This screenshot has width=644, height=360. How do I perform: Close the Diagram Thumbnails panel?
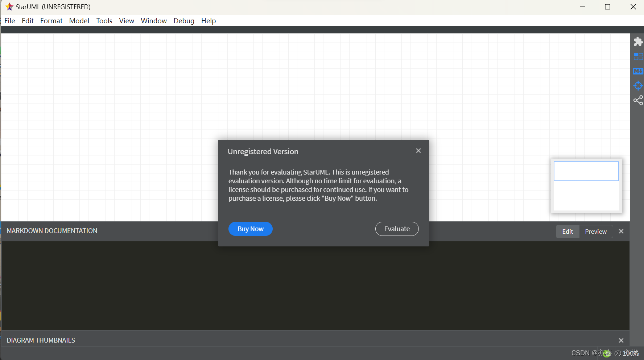click(x=621, y=340)
